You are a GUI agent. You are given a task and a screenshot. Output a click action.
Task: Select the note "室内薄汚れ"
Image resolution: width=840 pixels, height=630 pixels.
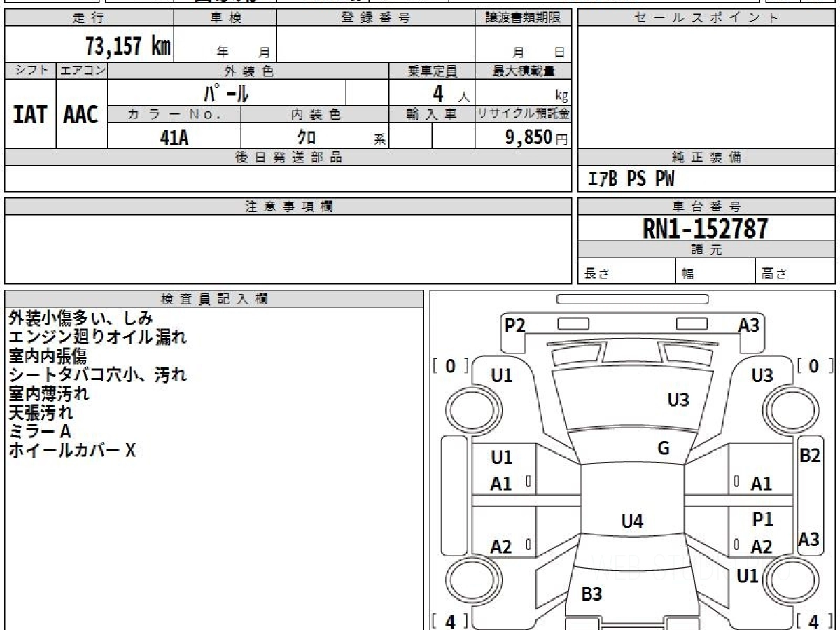pyautogui.click(x=49, y=394)
